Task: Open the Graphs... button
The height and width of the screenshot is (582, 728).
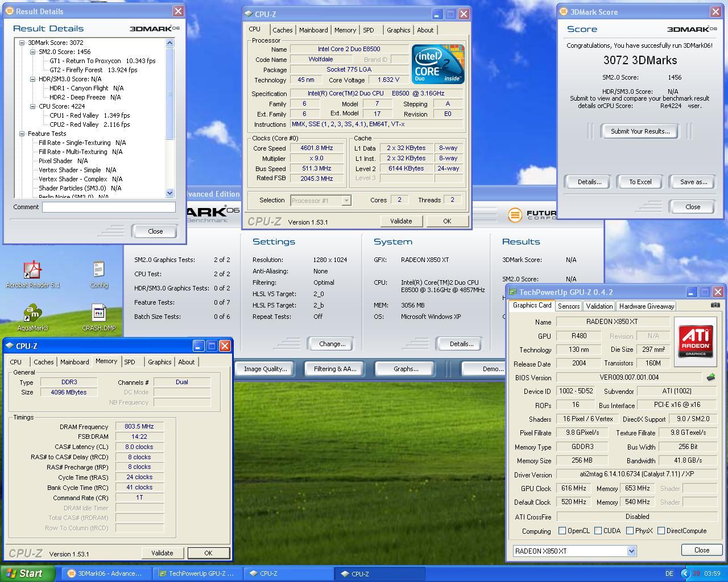Action: click(406, 369)
